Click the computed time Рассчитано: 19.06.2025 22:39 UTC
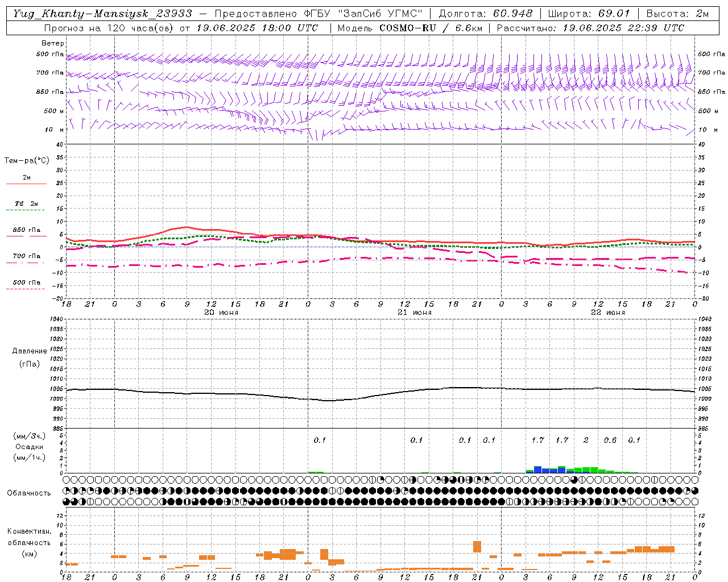The image size is (728, 582). coord(590,28)
